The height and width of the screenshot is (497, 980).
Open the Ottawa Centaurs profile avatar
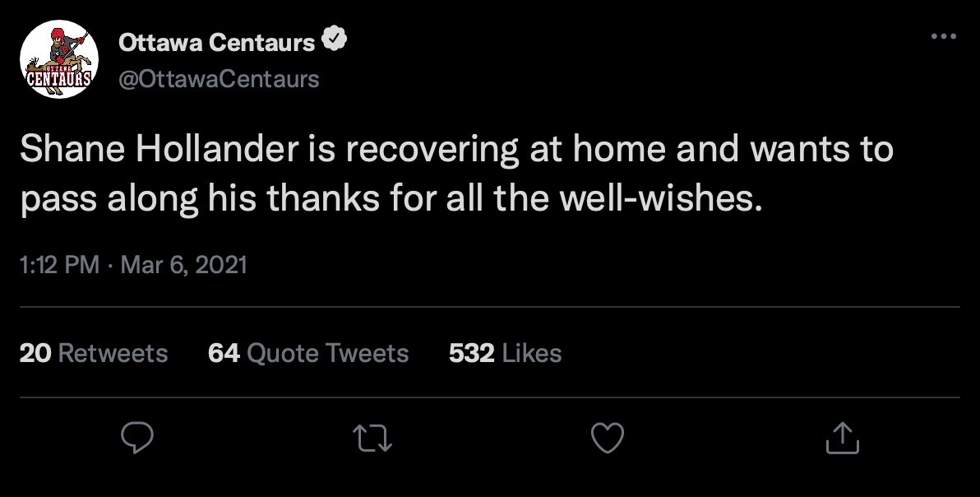tap(59, 60)
